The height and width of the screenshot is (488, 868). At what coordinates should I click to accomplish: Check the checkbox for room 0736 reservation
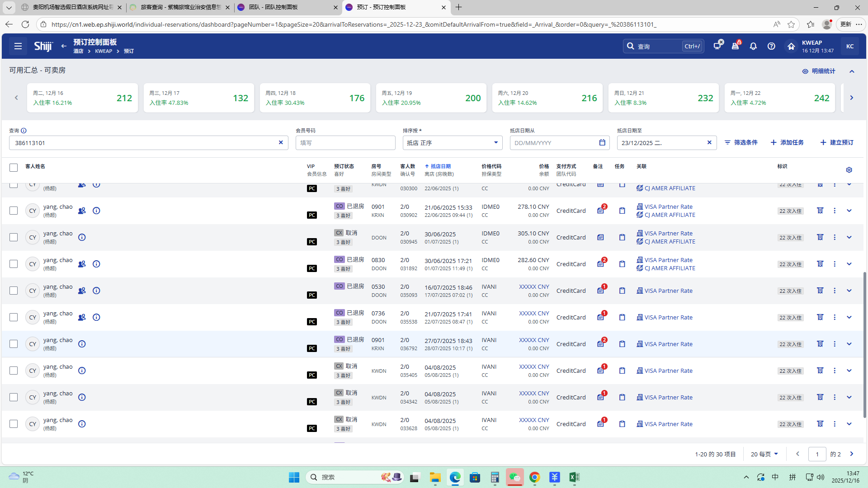[x=14, y=317]
